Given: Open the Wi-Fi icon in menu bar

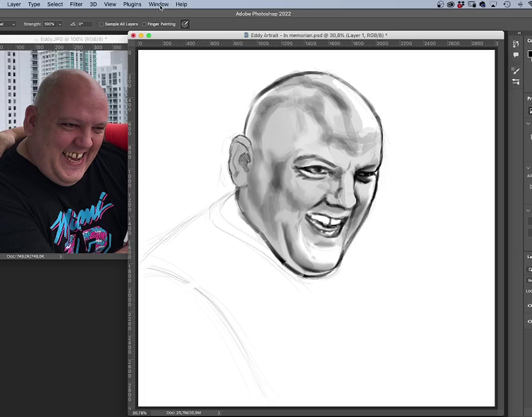Looking at the screenshot, I should [530, 4].
